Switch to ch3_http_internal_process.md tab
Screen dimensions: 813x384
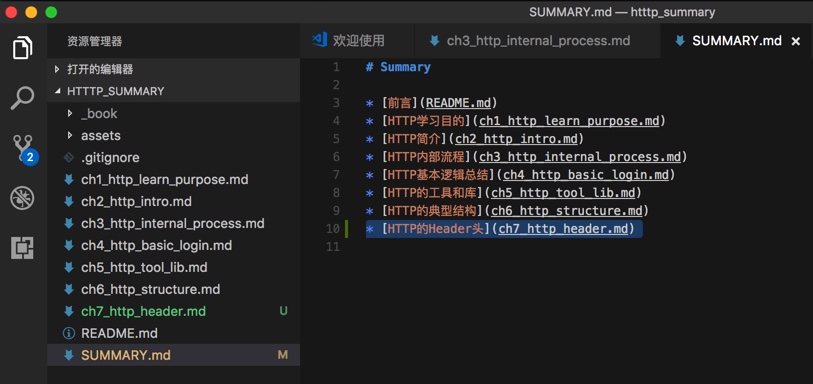point(538,40)
